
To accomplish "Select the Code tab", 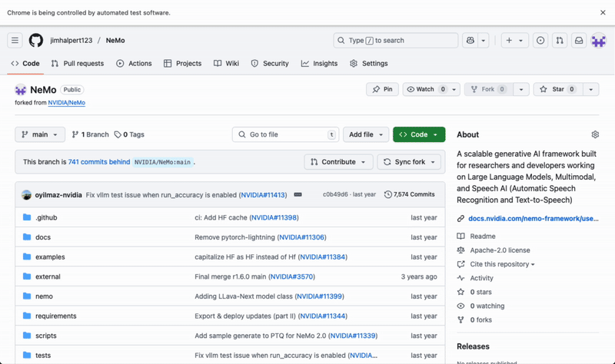I will tap(25, 64).
